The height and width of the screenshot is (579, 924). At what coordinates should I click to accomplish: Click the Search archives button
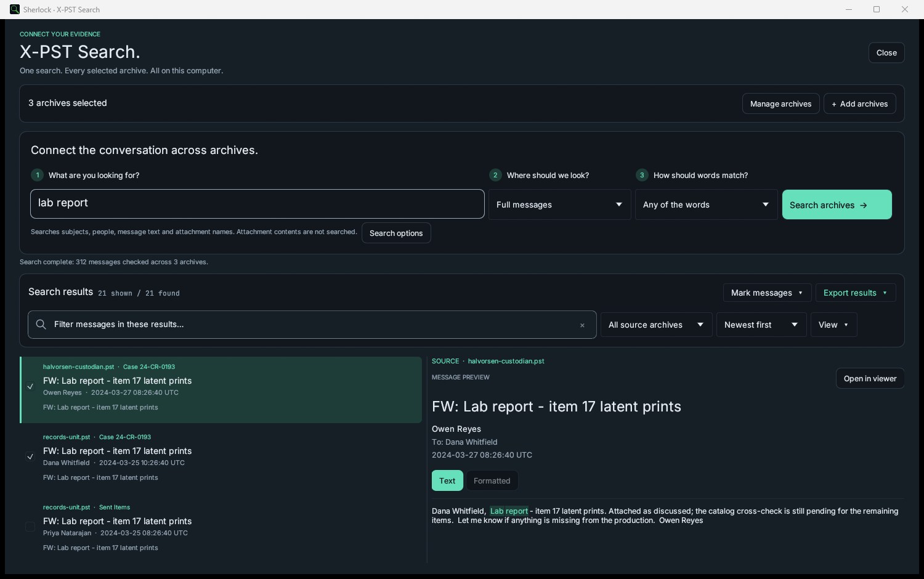pos(837,204)
